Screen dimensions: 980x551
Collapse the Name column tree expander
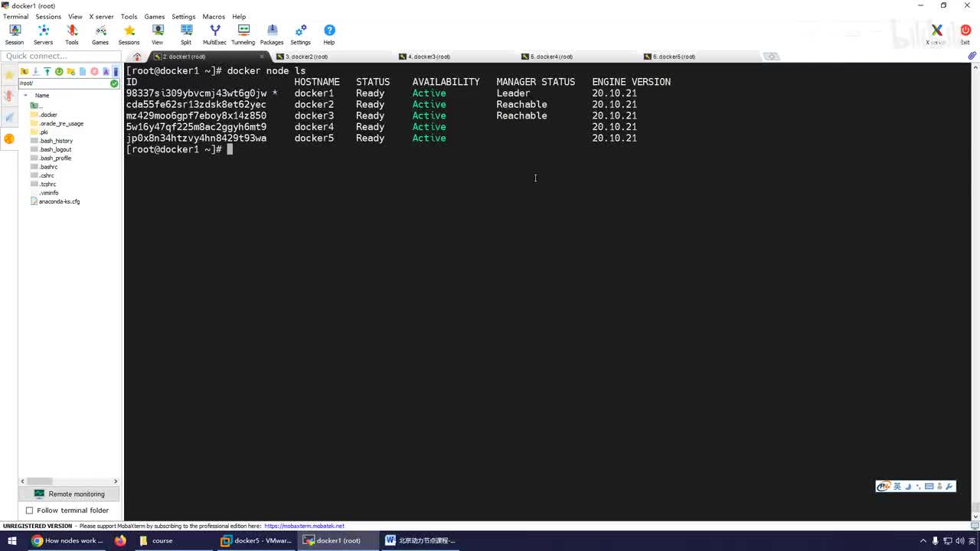pos(26,96)
